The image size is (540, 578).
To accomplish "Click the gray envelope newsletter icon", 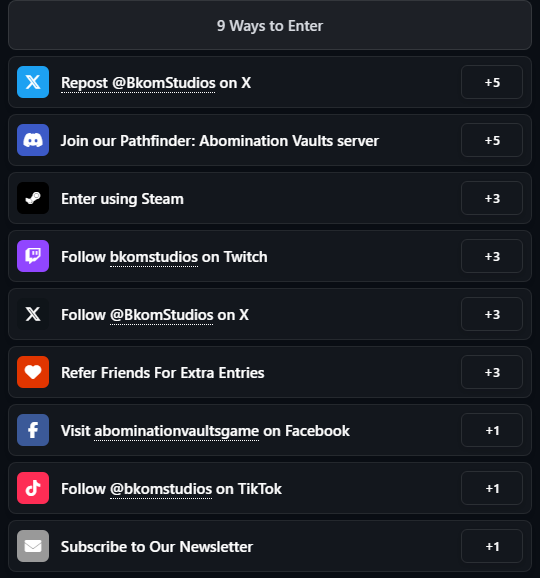I will point(33,546).
